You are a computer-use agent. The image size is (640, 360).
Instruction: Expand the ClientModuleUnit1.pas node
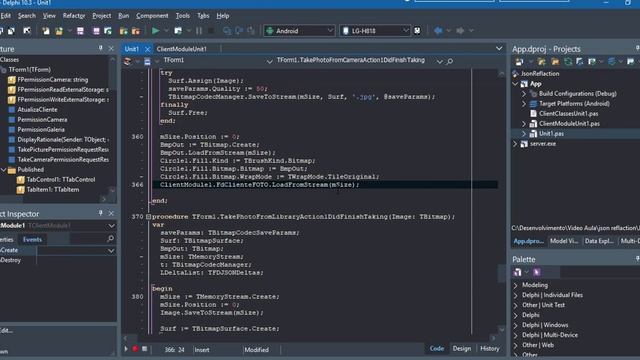[x=524, y=124]
